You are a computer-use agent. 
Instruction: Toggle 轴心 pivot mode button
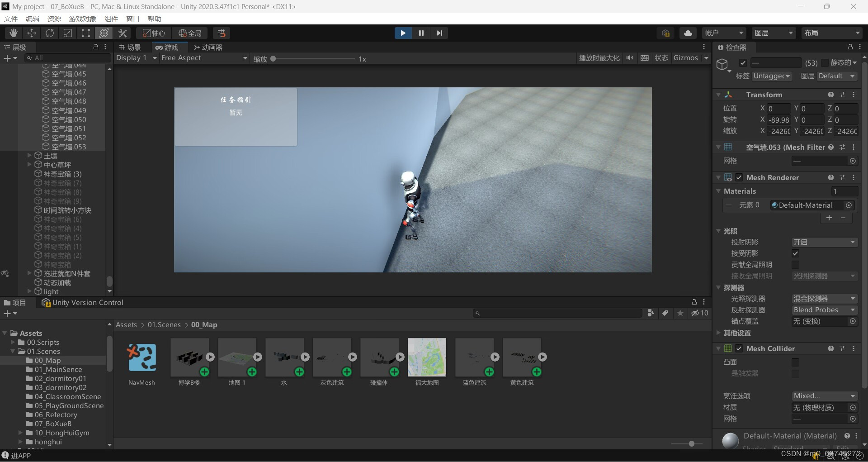click(154, 33)
